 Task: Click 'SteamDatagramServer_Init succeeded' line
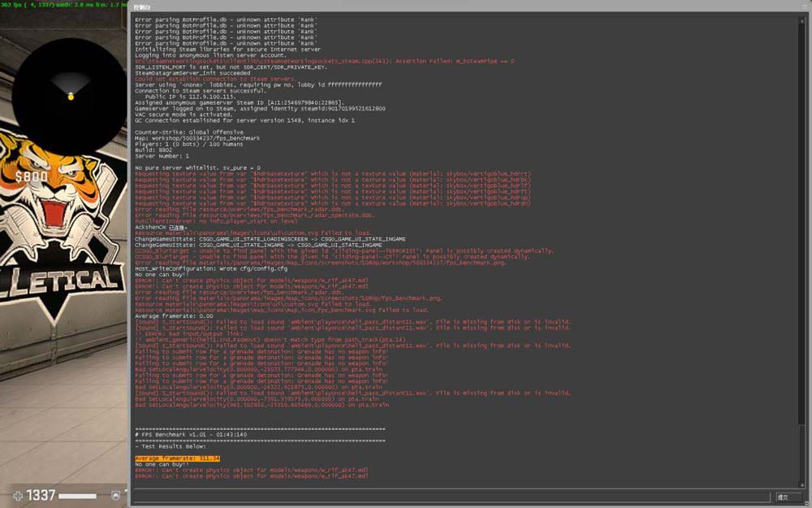pyautogui.click(x=192, y=73)
